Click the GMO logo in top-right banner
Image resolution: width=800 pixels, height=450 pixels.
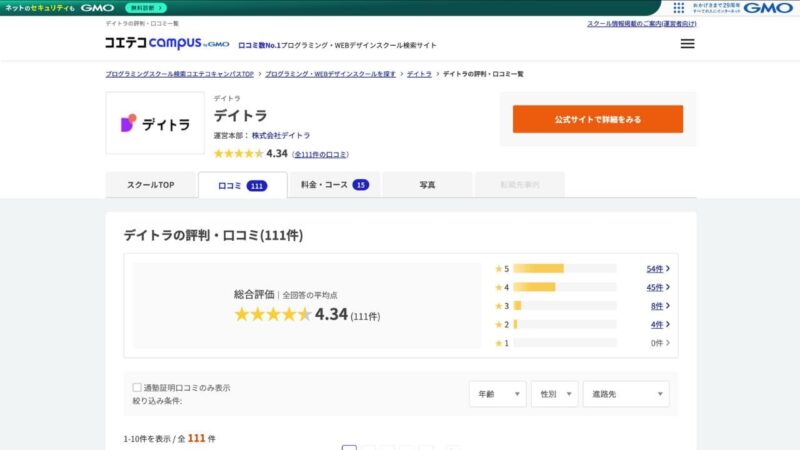tap(768, 8)
